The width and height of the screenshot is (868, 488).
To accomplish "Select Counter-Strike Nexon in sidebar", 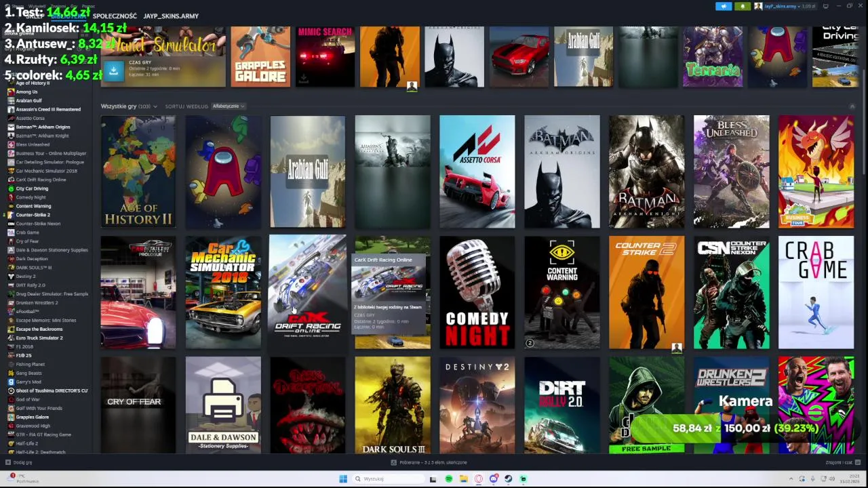I will (x=38, y=224).
